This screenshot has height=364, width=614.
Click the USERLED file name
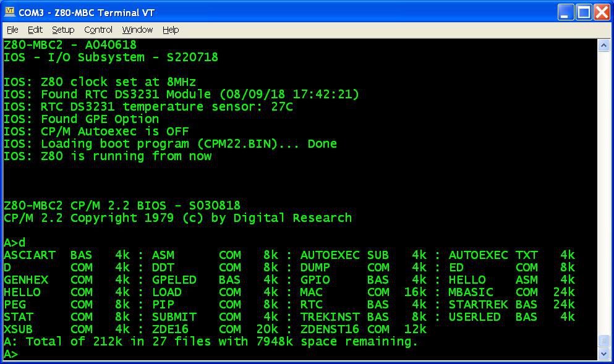click(475, 317)
